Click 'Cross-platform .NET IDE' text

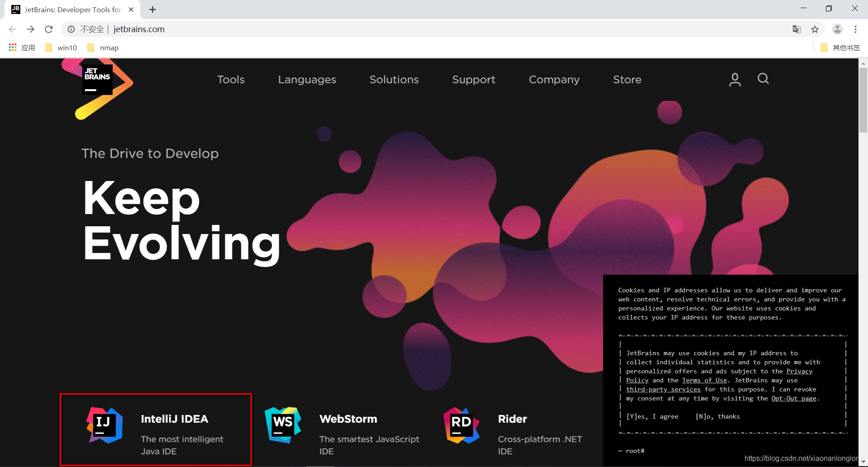(x=540, y=445)
